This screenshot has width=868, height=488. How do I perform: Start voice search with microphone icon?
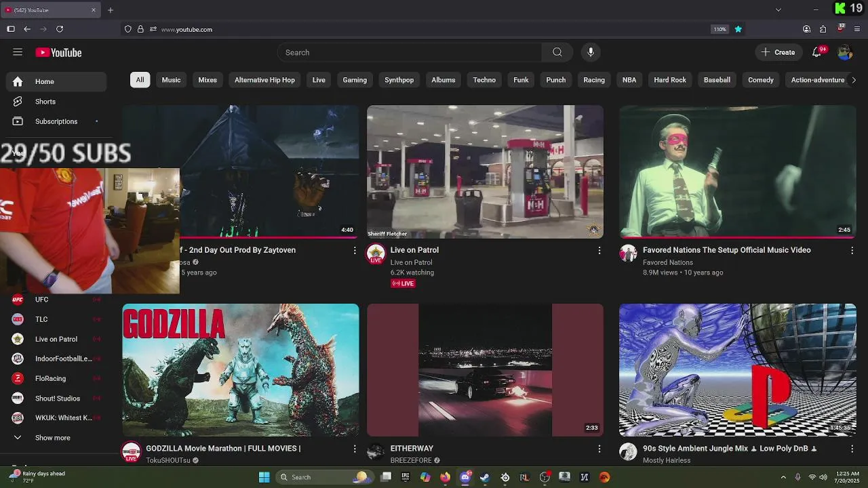click(591, 52)
